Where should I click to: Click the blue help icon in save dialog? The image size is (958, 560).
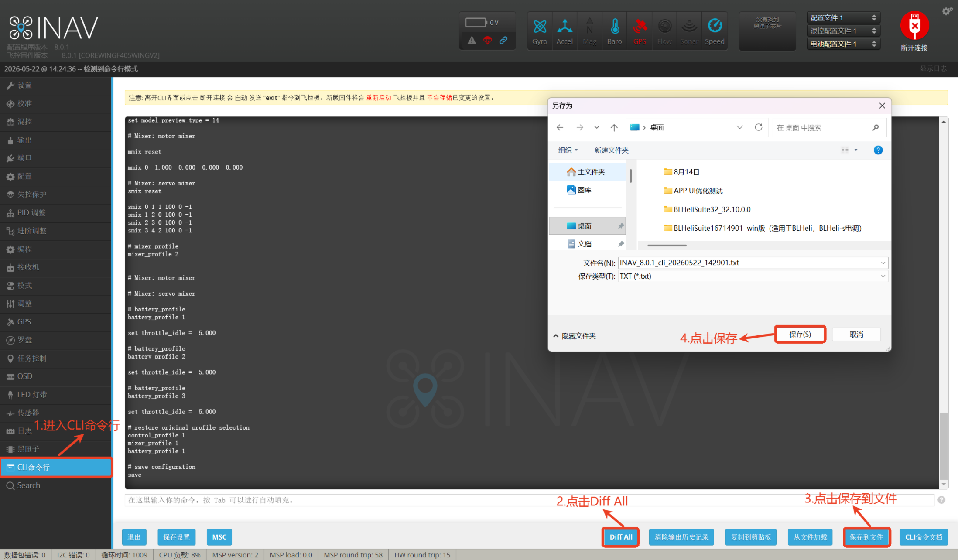point(878,150)
